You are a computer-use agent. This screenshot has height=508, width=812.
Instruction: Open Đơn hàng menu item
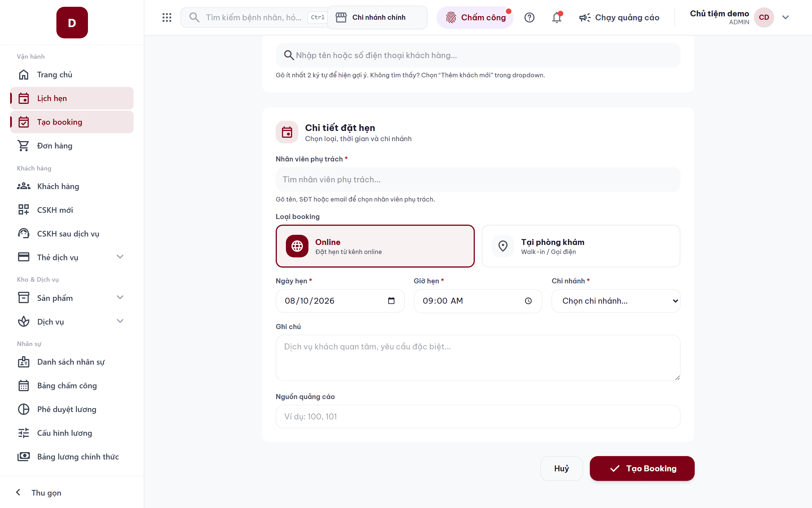[72, 146]
